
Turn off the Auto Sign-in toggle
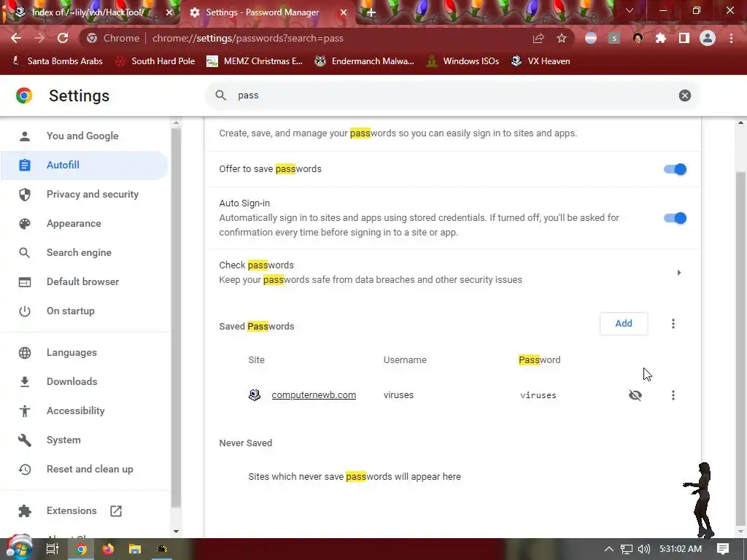point(675,218)
